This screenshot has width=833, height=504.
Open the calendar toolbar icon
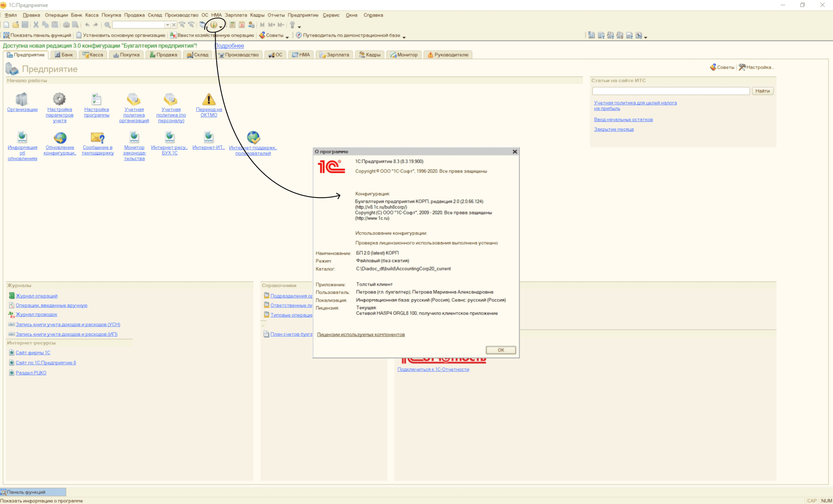[x=242, y=25]
